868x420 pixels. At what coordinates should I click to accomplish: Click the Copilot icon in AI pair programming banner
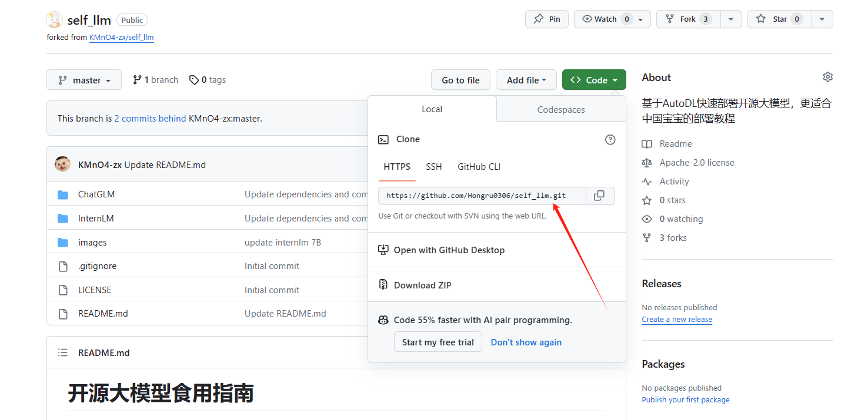383,320
